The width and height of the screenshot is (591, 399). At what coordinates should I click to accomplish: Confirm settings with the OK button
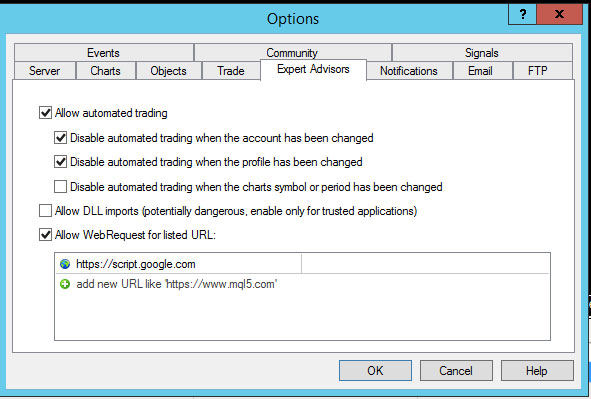pos(375,371)
